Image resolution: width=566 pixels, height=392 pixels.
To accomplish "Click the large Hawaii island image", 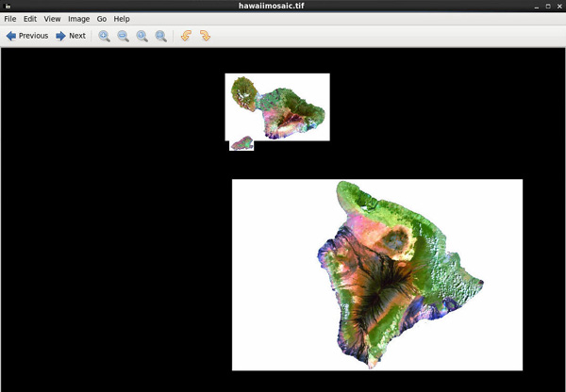I will tap(377, 275).
